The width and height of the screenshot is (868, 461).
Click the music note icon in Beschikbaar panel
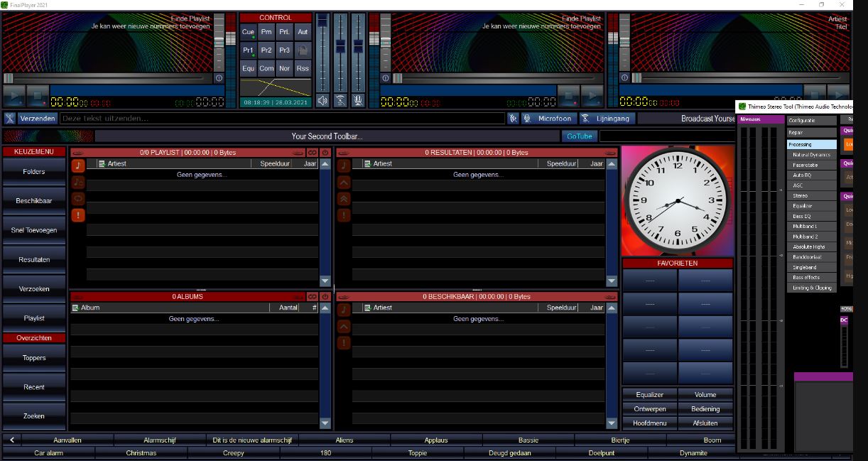344,310
